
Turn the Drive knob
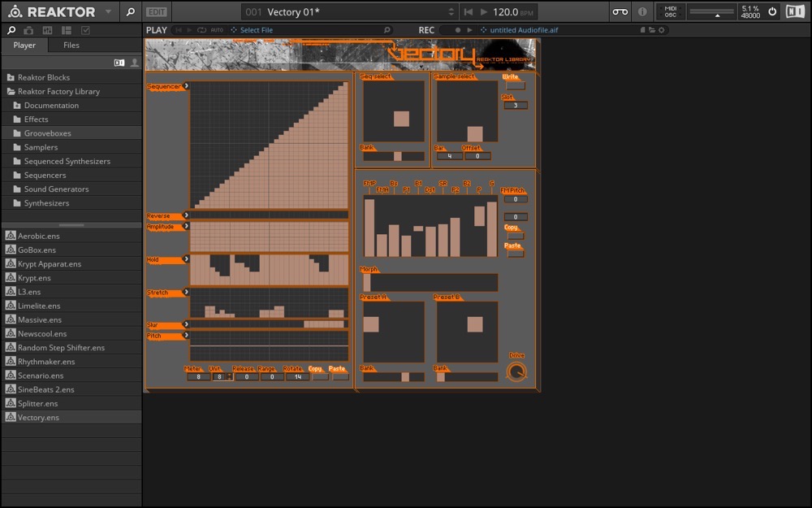516,371
